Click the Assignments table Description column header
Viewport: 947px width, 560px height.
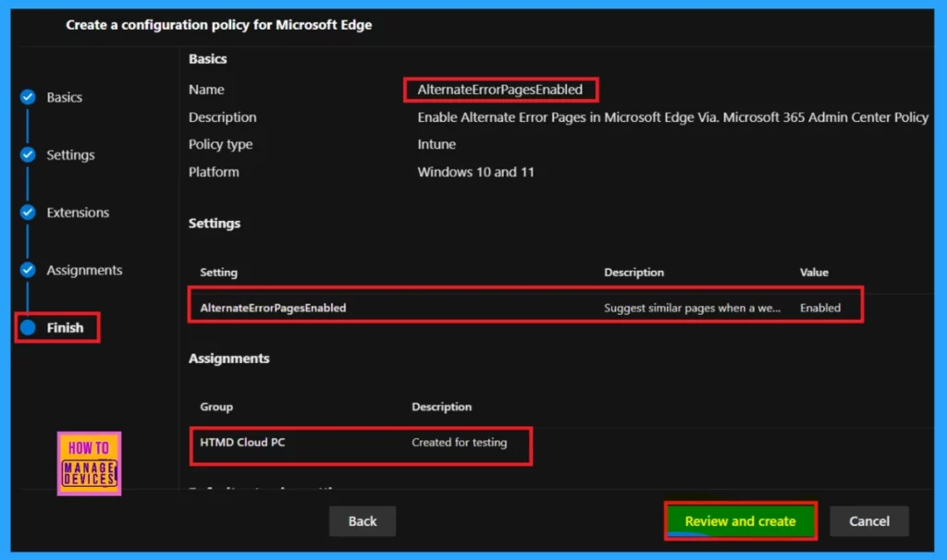pyautogui.click(x=441, y=407)
